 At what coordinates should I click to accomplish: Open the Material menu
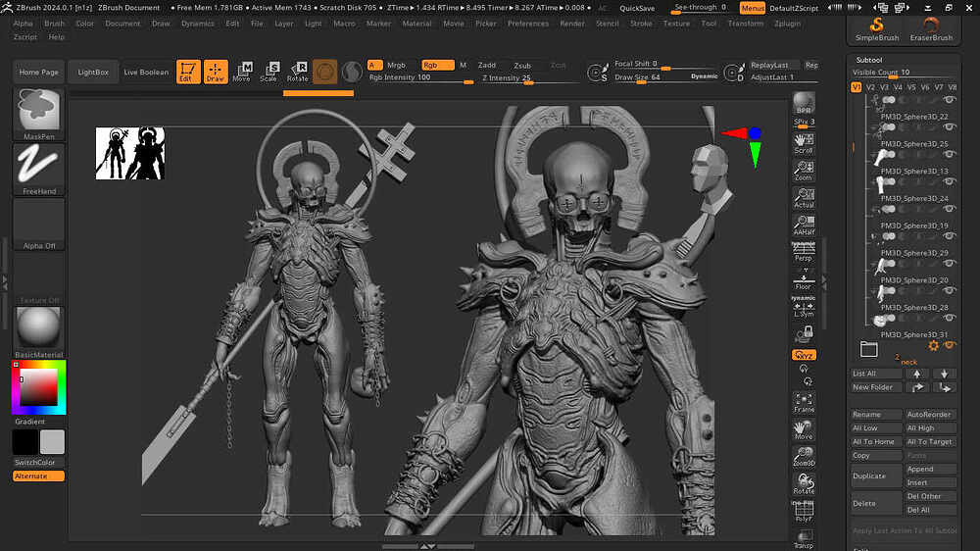tap(416, 24)
